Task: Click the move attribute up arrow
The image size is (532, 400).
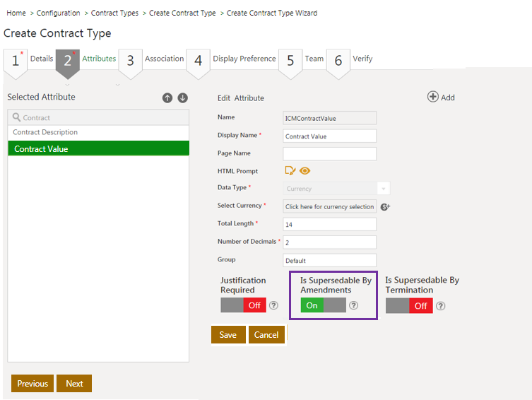Action: point(167,98)
